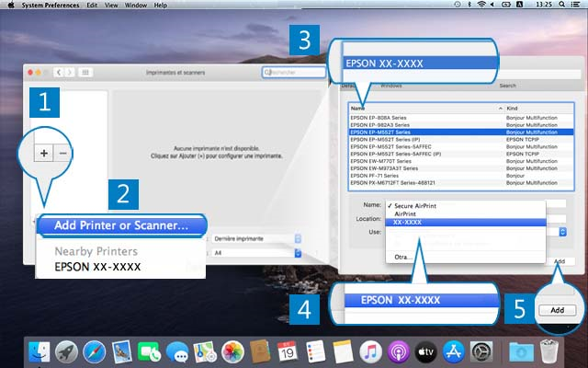
Task: Select EPSON XX-XXXX under Nearby Printers
Action: tap(97, 267)
